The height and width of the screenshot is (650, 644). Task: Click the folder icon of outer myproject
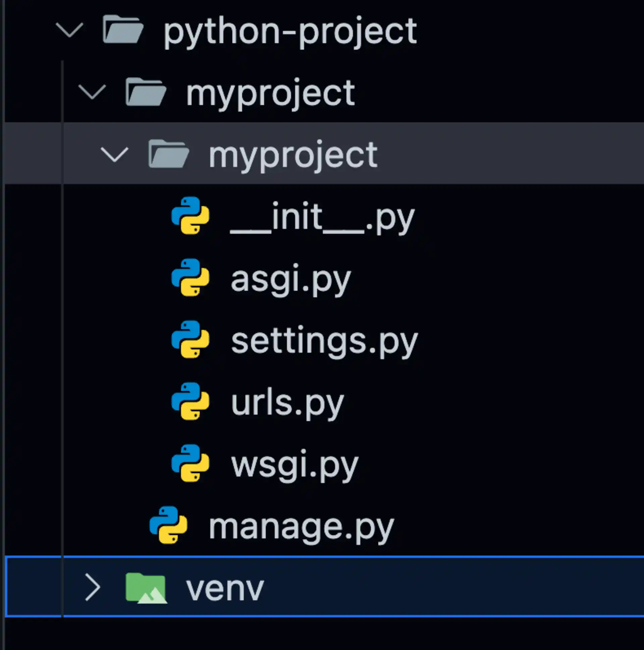point(146,92)
